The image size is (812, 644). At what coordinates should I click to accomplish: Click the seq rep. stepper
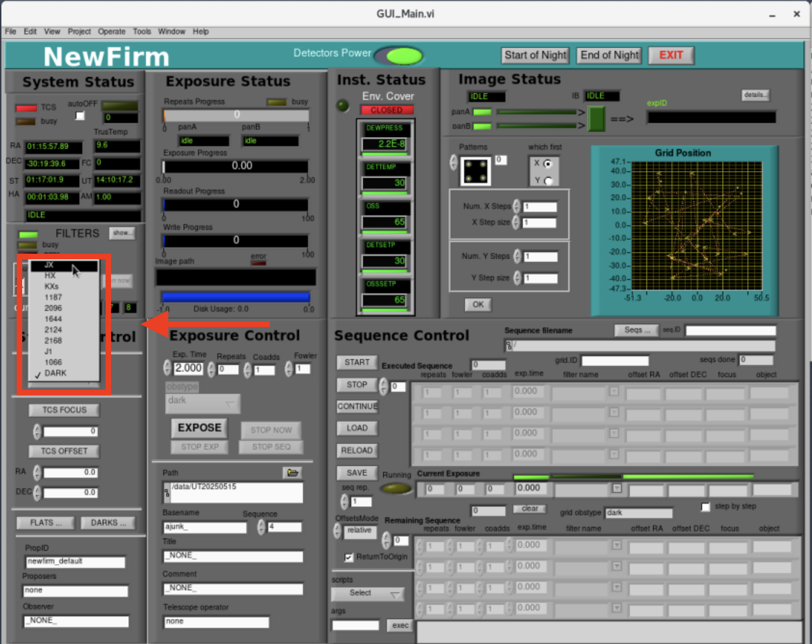pyautogui.click(x=344, y=502)
